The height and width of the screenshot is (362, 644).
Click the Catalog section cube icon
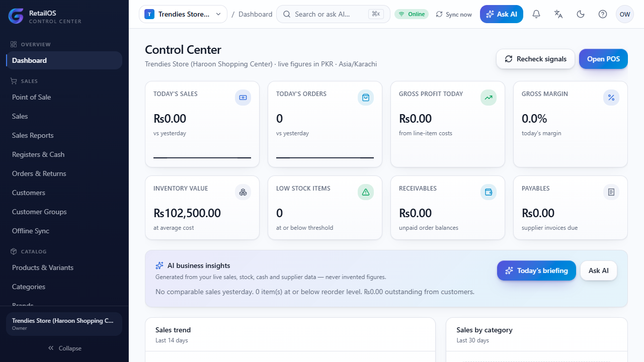14,251
